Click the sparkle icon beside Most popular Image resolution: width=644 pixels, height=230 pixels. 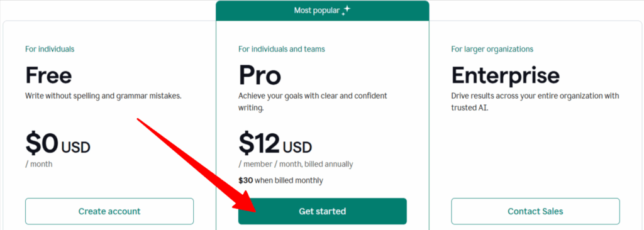coord(346,11)
